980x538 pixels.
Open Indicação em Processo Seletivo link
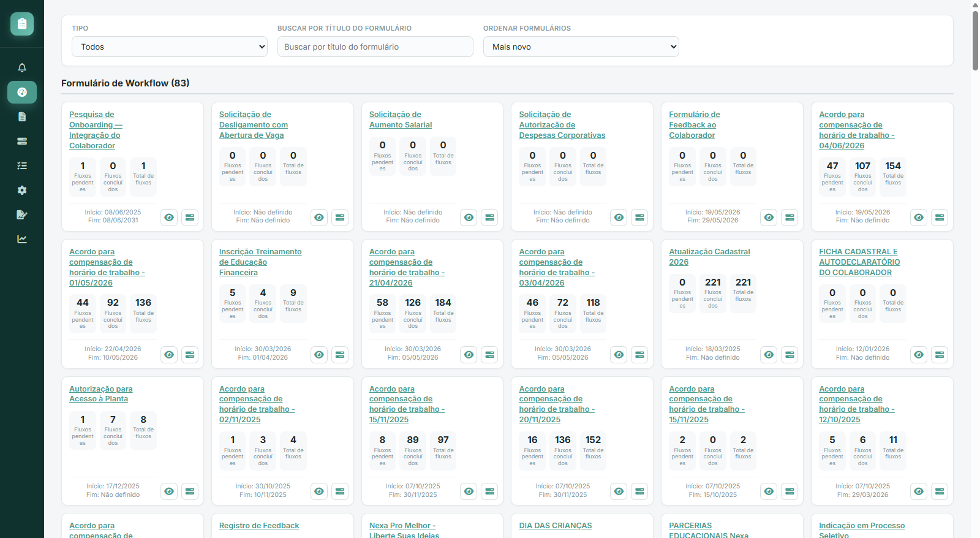862,530
